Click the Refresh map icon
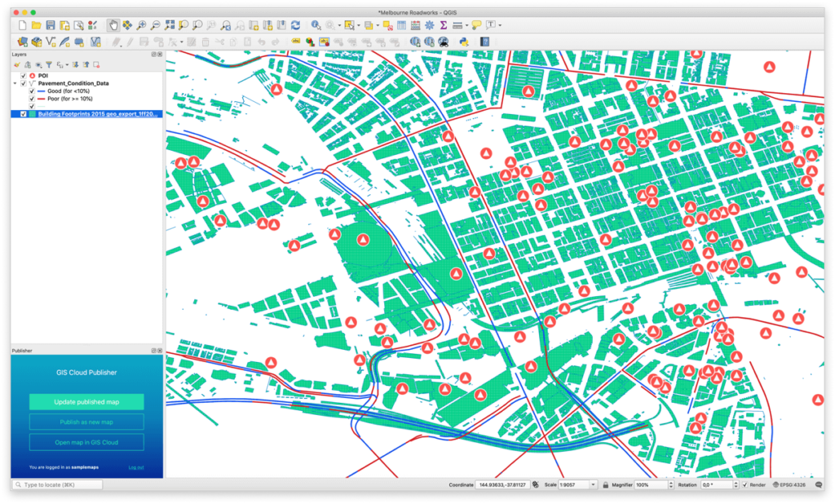 click(295, 25)
